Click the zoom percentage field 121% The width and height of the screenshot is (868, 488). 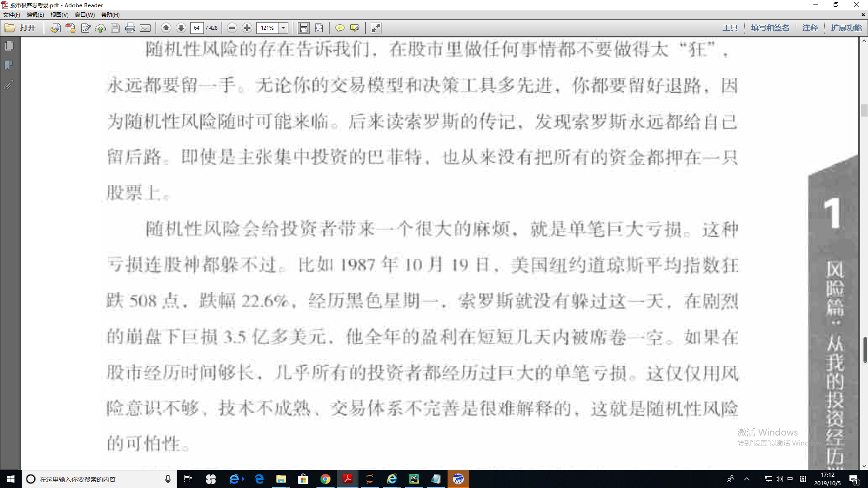tap(267, 28)
